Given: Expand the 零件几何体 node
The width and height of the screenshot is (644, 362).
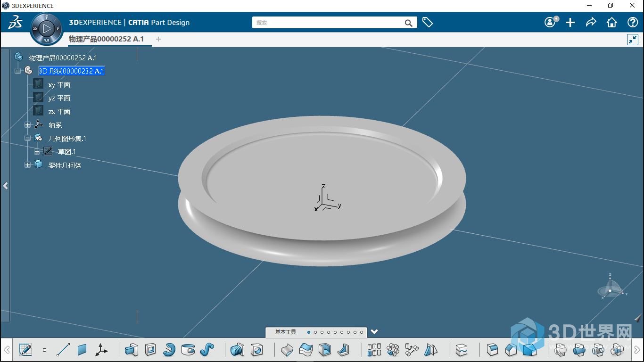Looking at the screenshot, I should click(27, 165).
